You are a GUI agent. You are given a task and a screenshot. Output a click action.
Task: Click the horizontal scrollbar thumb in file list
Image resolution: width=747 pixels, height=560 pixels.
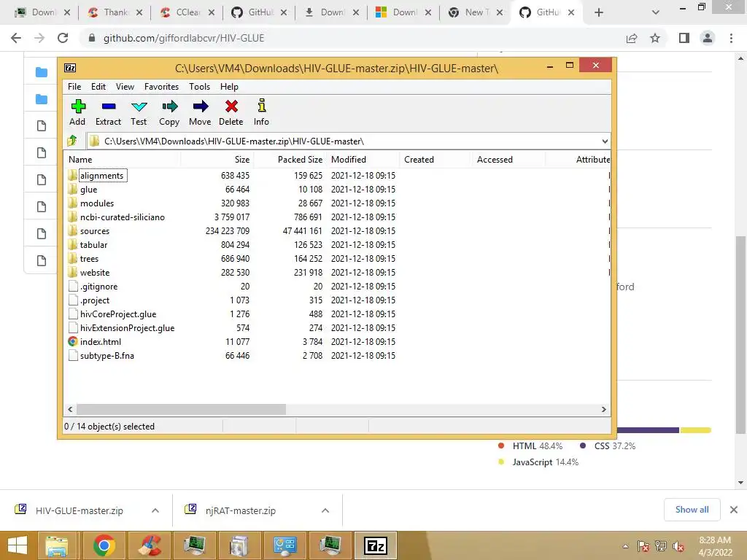[182, 409]
